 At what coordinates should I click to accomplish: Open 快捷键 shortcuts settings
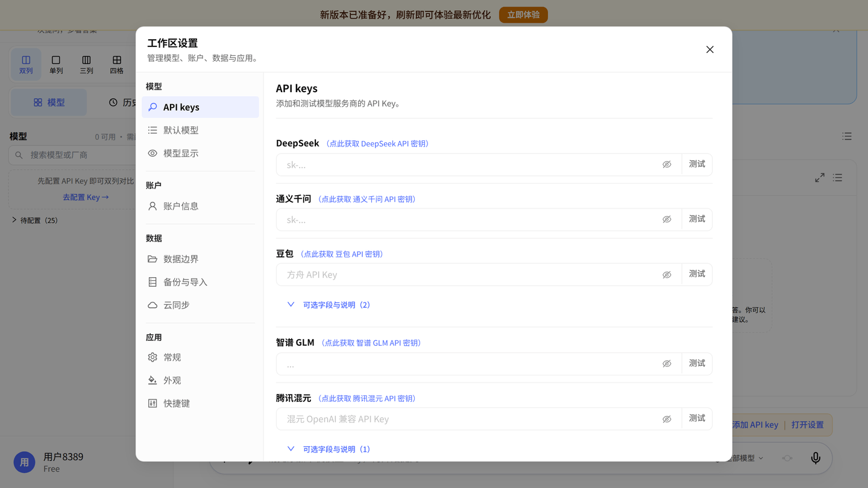200,403
